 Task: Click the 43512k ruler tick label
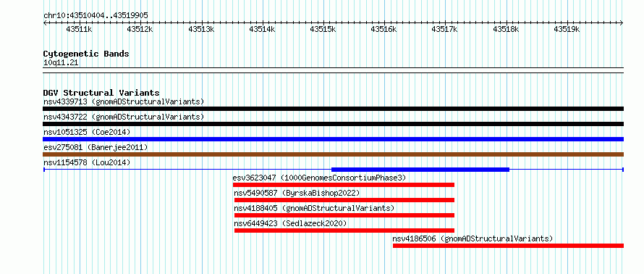coord(140,30)
